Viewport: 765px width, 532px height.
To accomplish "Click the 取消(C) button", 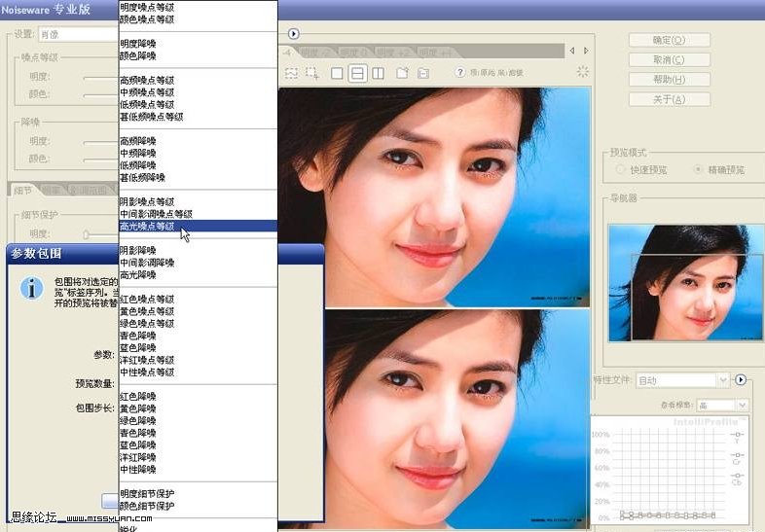I will click(x=670, y=59).
